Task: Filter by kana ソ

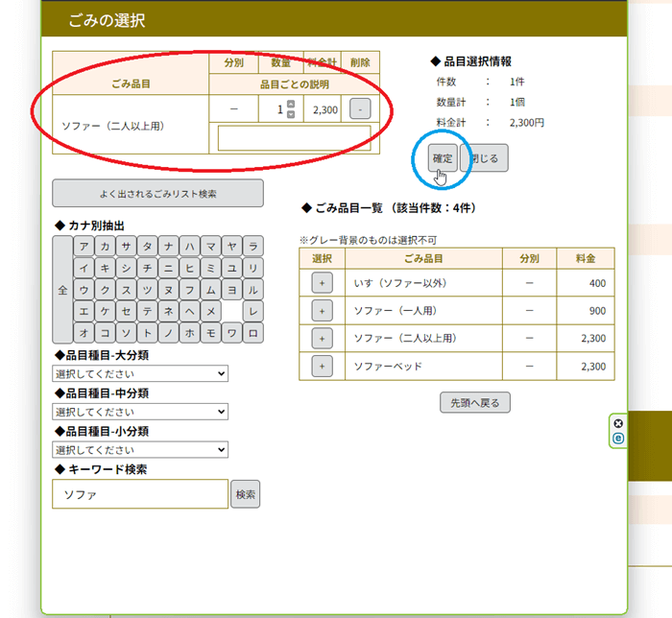Action: pos(126,333)
